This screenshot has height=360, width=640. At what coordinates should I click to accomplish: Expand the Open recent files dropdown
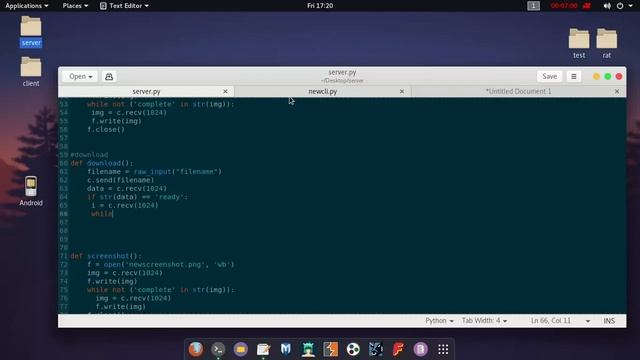tap(80, 76)
